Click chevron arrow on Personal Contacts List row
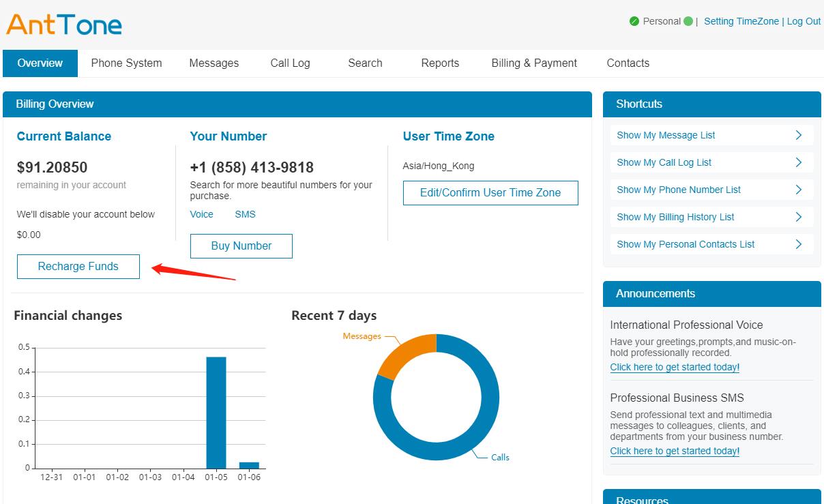Image resolution: width=824 pixels, height=504 pixels. [799, 244]
